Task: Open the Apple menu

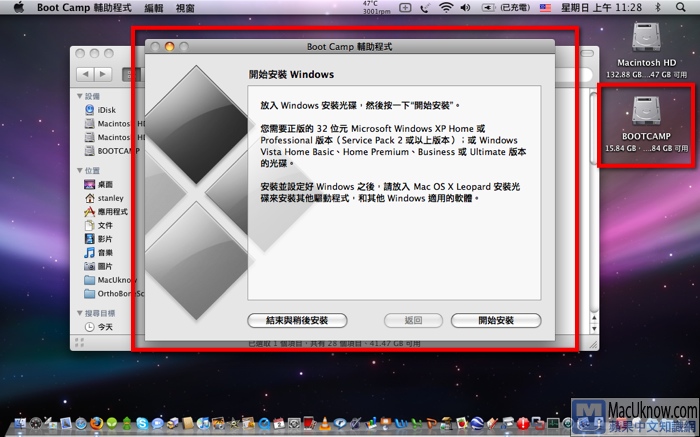Action: [17, 7]
